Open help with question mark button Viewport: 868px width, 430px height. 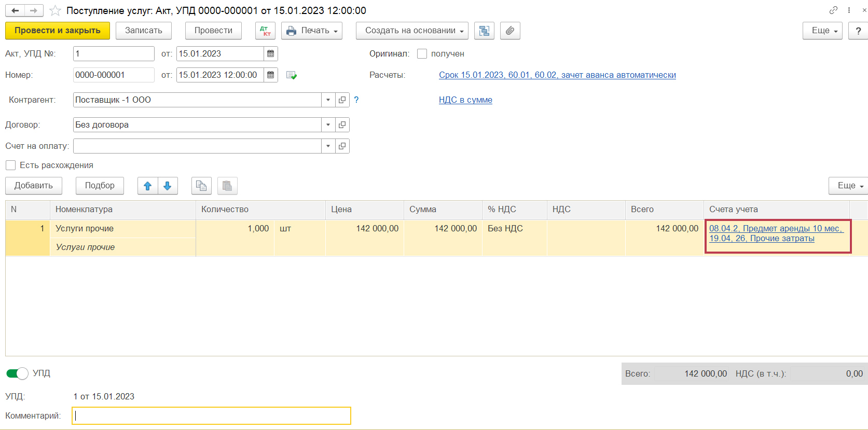858,31
